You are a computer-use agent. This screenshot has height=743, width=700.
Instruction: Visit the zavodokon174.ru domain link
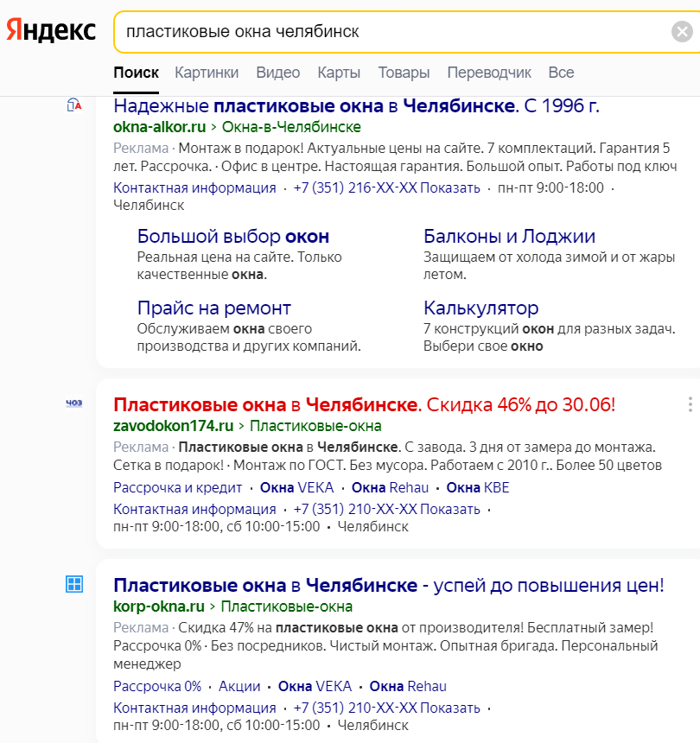(173, 426)
